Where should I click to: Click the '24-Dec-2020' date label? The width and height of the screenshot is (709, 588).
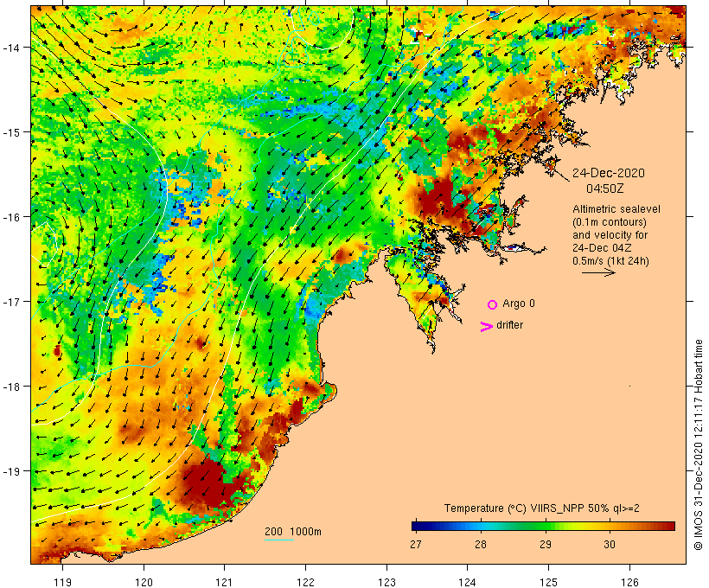point(609,173)
